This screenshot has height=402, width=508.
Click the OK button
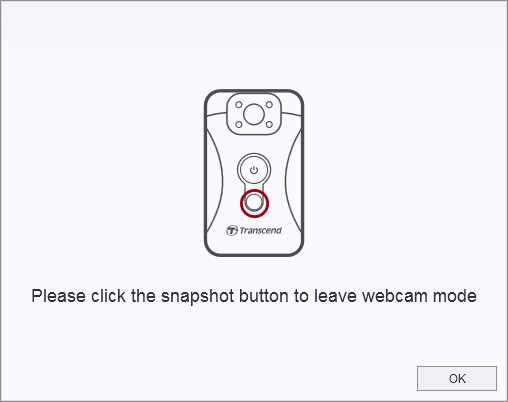click(x=457, y=378)
